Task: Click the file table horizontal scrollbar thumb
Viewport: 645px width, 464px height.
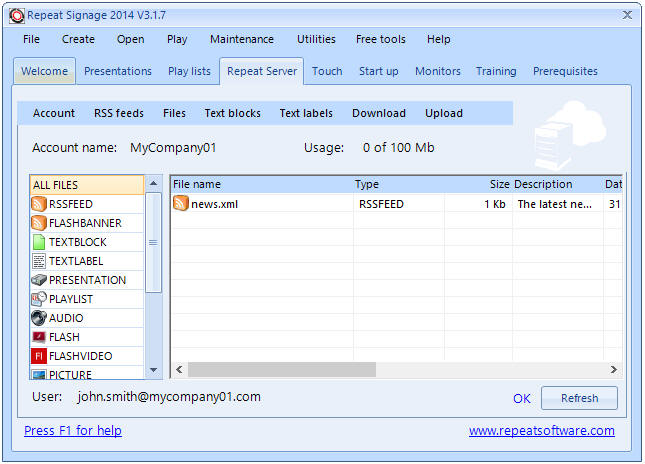Action: (x=282, y=369)
